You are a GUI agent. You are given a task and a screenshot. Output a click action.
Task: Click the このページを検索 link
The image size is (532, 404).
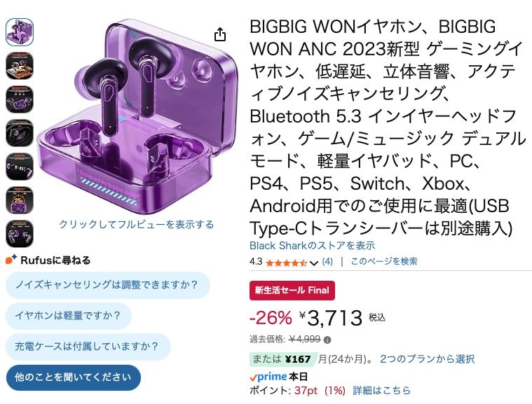point(384,262)
